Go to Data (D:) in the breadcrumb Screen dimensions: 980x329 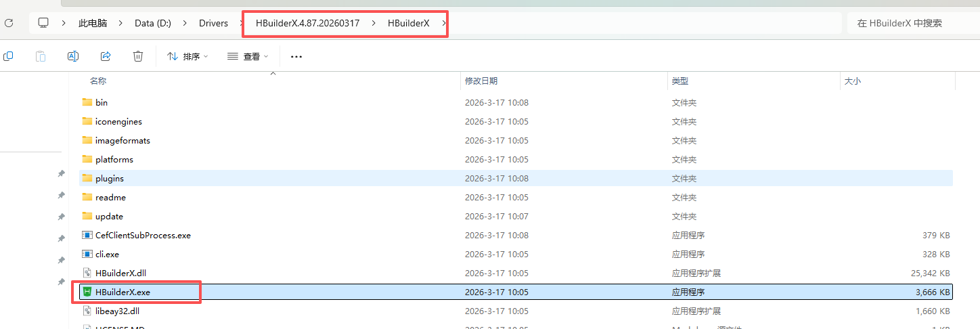tap(153, 23)
